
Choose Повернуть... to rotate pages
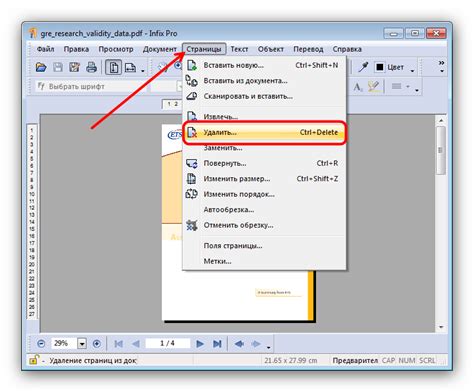coord(264,163)
